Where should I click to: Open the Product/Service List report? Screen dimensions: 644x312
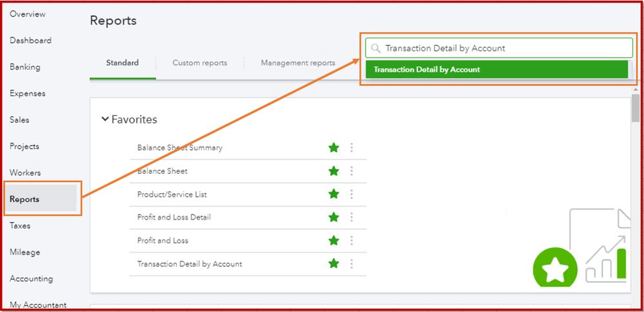click(x=172, y=194)
